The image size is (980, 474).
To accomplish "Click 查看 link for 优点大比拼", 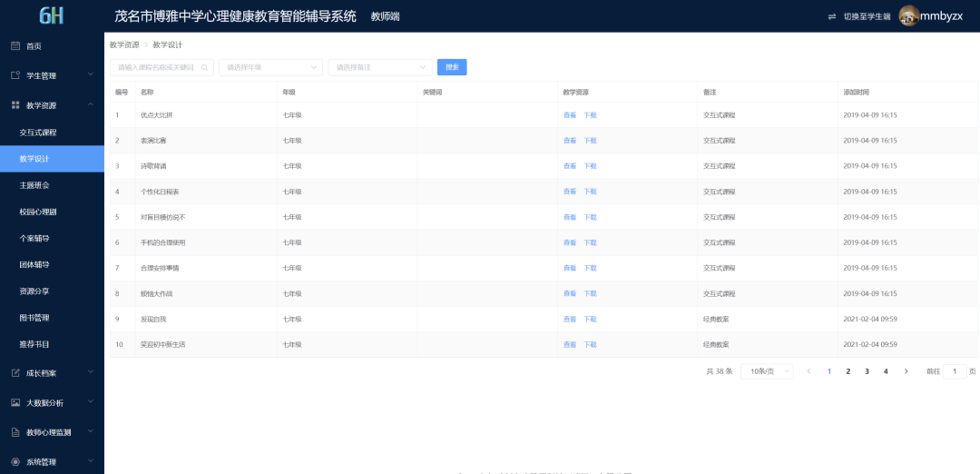I will tap(570, 115).
